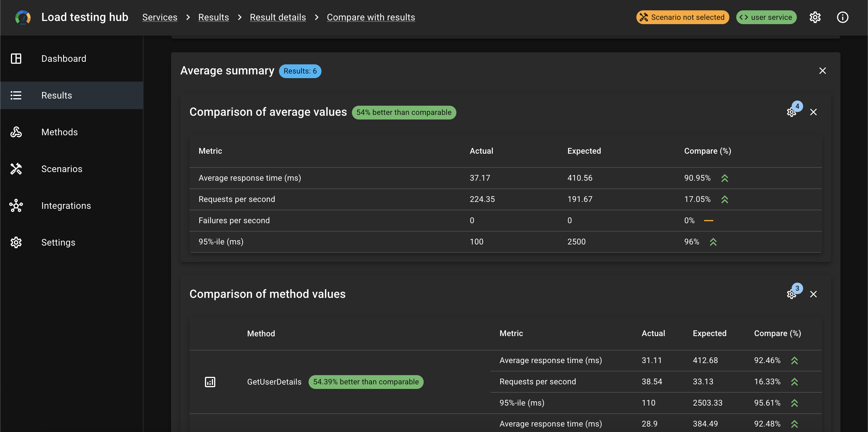Click the Comparison of method values heading
Image resolution: width=868 pixels, height=432 pixels.
point(267,294)
